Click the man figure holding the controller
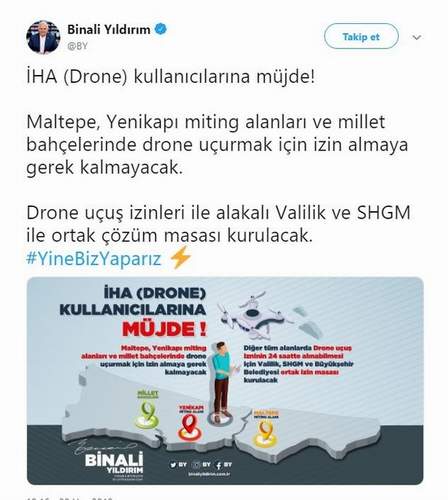The image size is (448, 500). [222, 380]
